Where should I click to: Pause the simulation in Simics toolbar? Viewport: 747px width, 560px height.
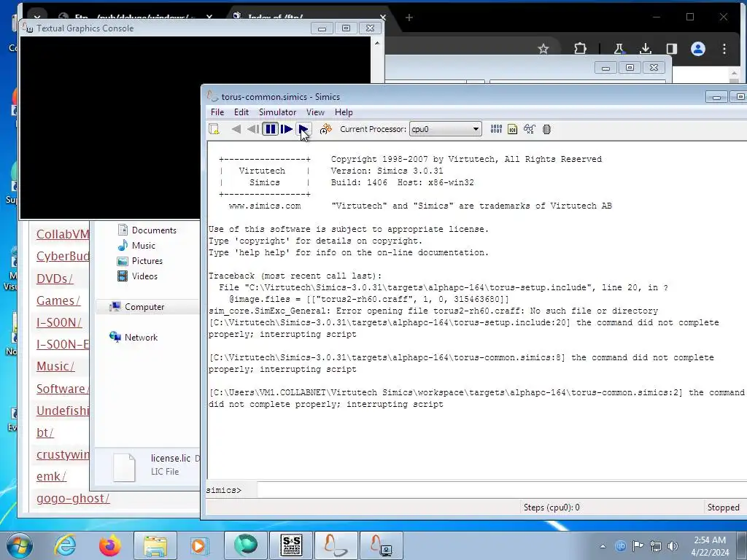tap(270, 129)
